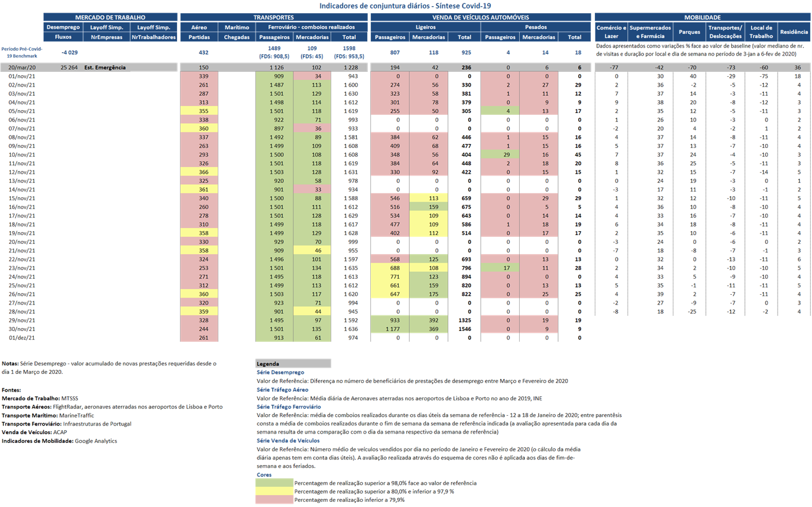Select the MOBILIDADE section header
This screenshot has width=812, height=507.
[702, 18]
